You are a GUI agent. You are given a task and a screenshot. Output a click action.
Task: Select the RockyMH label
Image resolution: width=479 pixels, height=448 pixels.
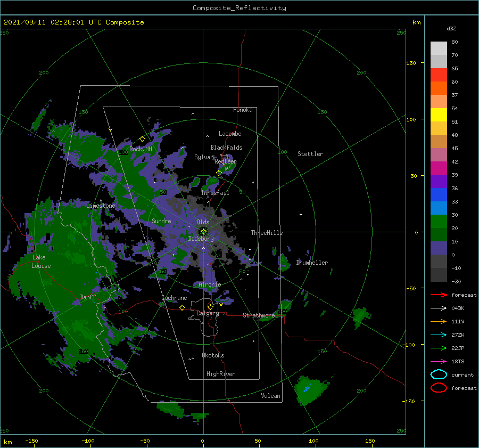point(141,149)
